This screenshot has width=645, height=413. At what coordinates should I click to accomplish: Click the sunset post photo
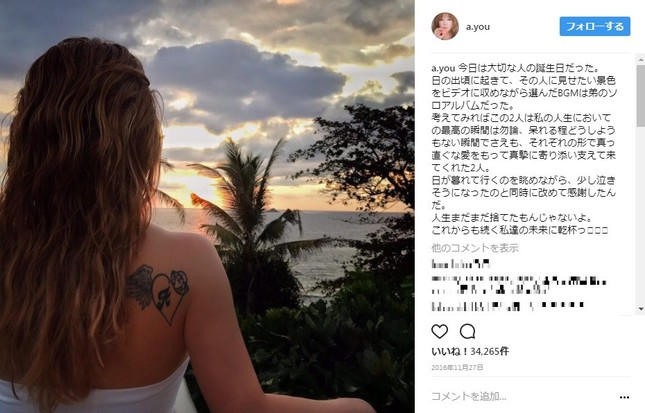coord(207,206)
